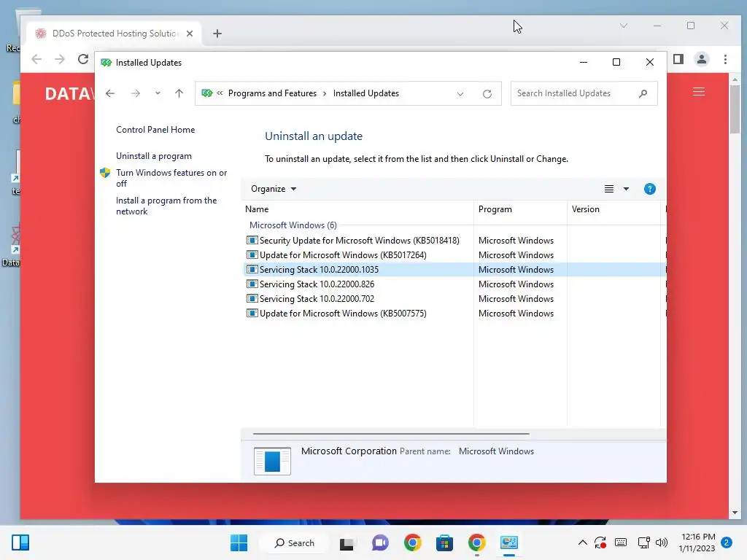The height and width of the screenshot is (560, 747).
Task: Click the horizontal scrollbar of the updates list
Action: pyautogui.click(x=391, y=434)
